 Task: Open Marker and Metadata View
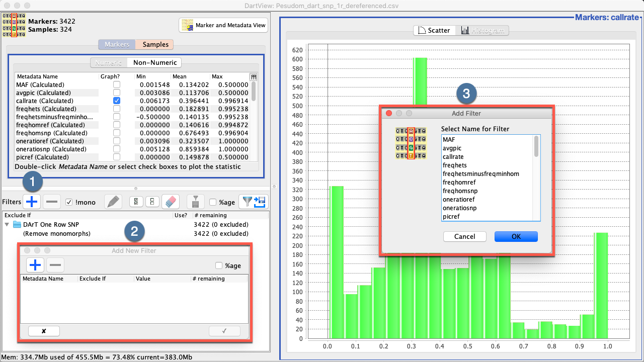[224, 25]
